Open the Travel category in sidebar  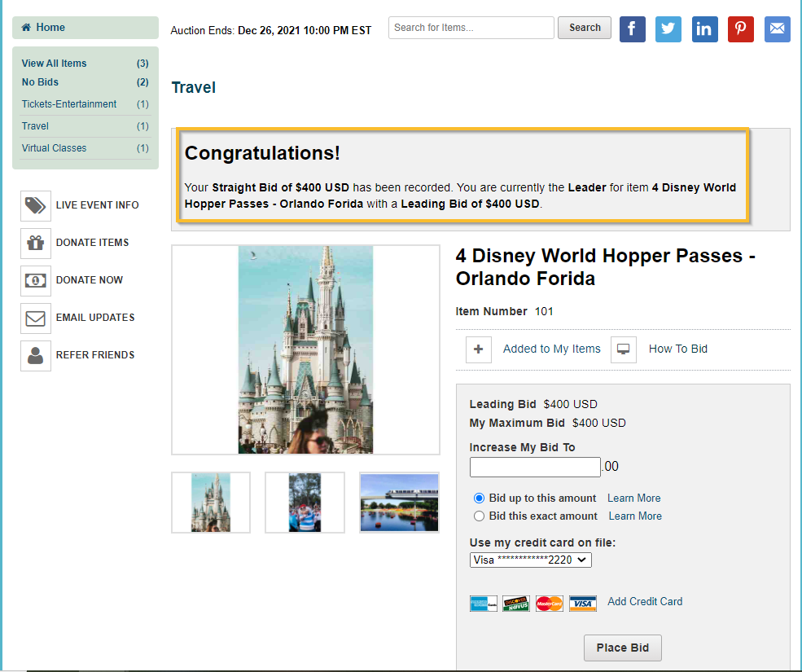pos(85,126)
